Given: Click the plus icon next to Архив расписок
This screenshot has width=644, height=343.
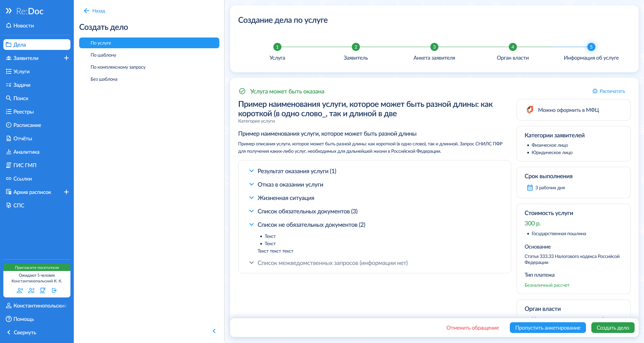Looking at the screenshot, I should click(66, 192).
